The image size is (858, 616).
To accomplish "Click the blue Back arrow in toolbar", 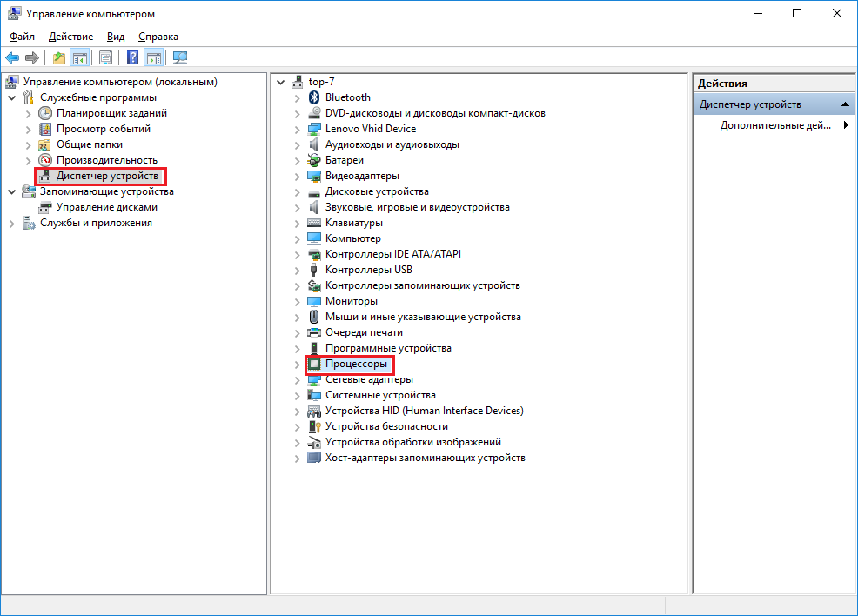I will click(12, 58).
